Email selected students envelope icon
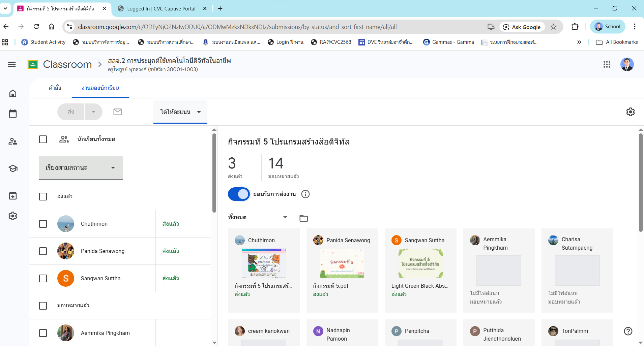Screen dimensions: 644x346 (x=118, y=112)
